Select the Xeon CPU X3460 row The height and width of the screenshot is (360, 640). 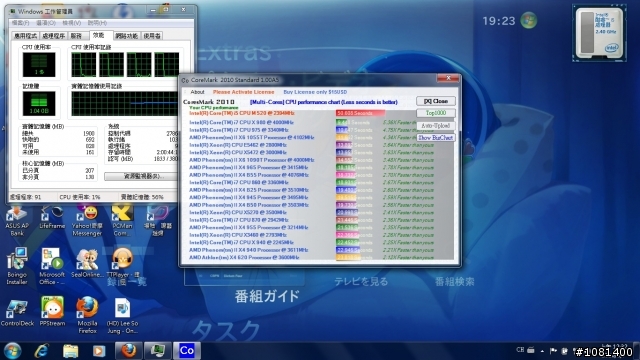[x=238, y=235]
